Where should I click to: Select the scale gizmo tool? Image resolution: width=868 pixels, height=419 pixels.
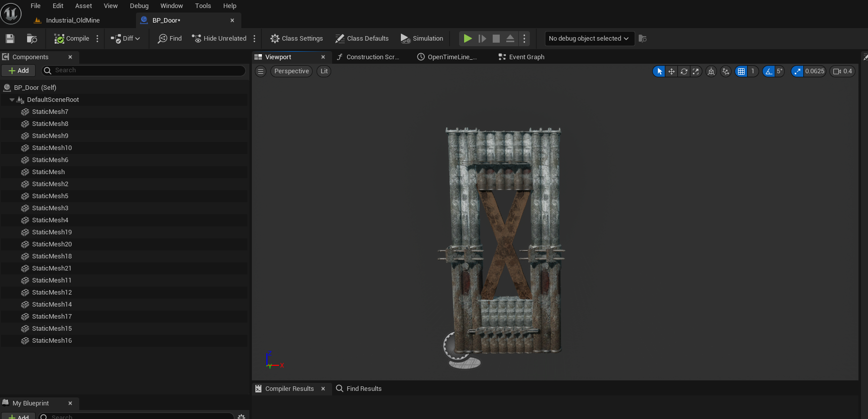[696, 71]
